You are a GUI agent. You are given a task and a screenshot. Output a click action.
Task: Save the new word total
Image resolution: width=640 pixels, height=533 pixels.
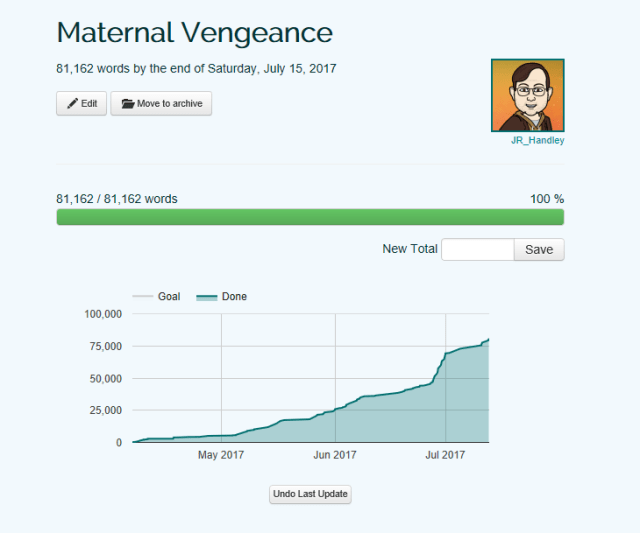(539, 249)
